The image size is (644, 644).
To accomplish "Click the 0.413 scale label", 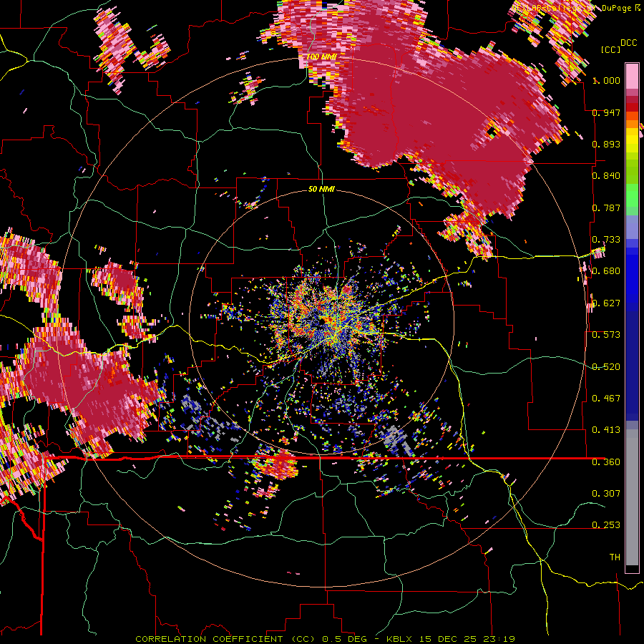I will [606, 430].
